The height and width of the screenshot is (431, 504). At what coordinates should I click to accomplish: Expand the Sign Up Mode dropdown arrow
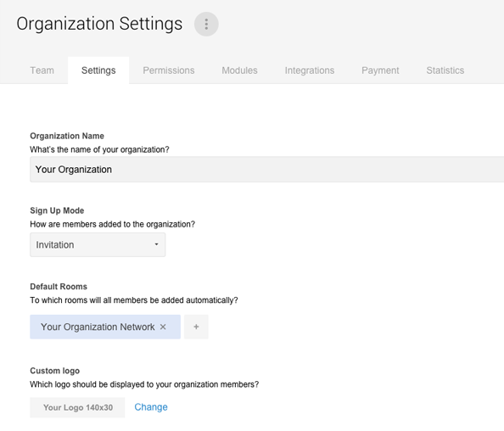click(x=156, y=244)
